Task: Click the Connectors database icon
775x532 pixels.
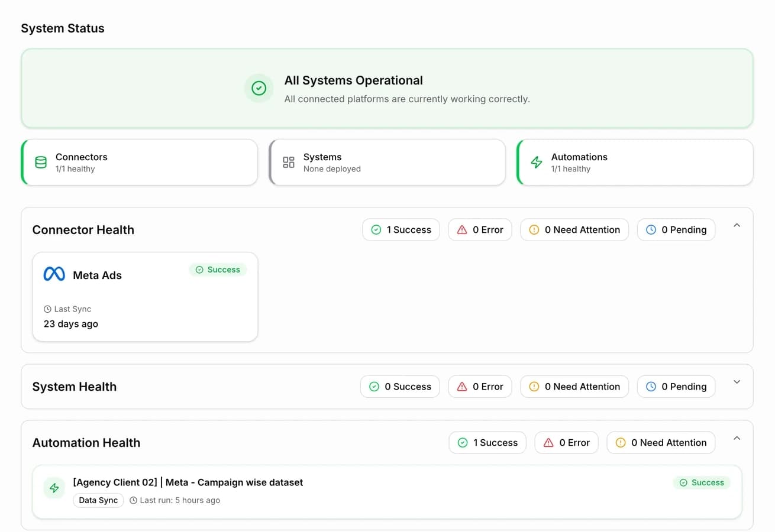Action: click(x=41, y=163)
